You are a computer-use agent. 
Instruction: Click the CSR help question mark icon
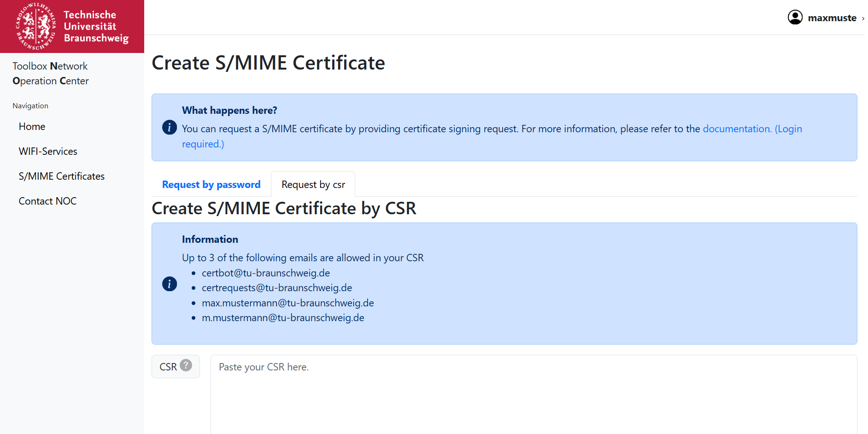pos(186,365)
